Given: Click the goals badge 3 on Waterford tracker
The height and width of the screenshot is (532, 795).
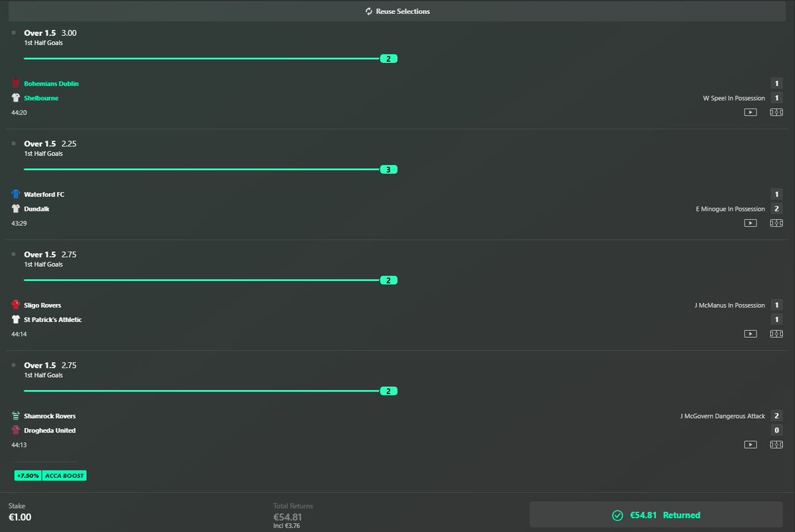Looking at the screenshot, I should (389, 169).
